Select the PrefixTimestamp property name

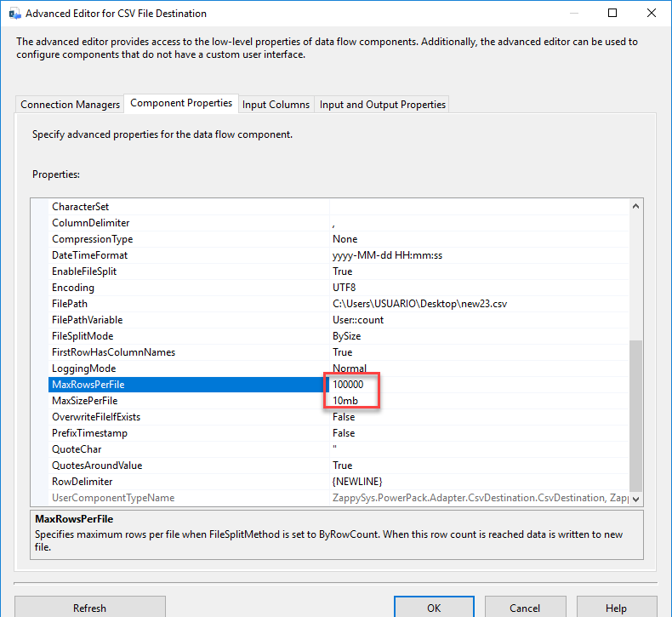coord(89,433)
